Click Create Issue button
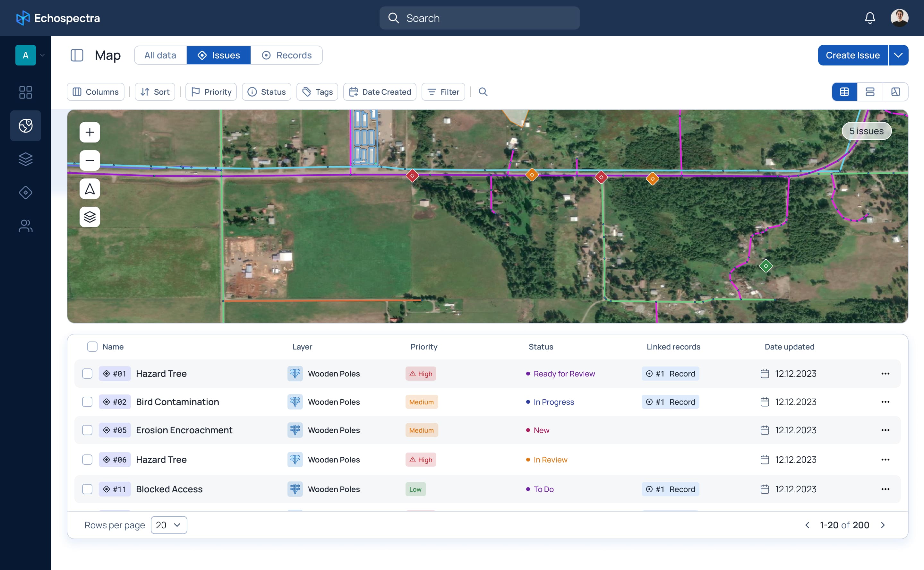The height and width of the screenshot is (570, 924). click(853, 55)
